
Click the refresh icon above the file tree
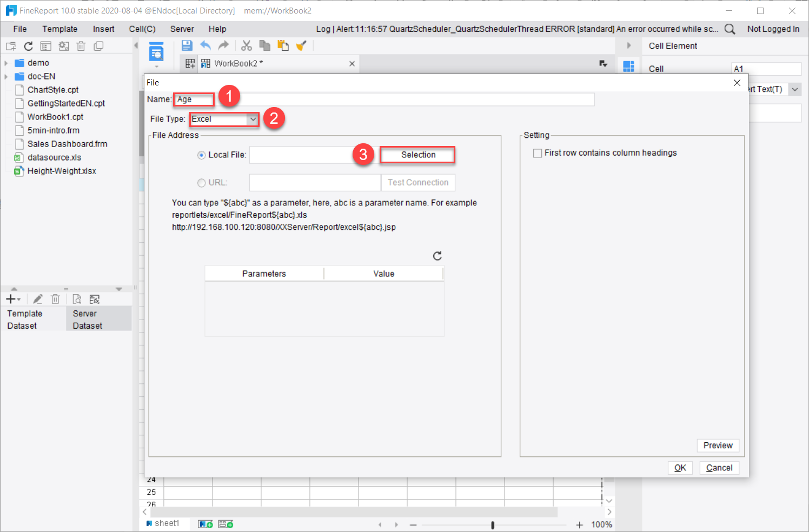pyautogui.click(x=28, y=46)
